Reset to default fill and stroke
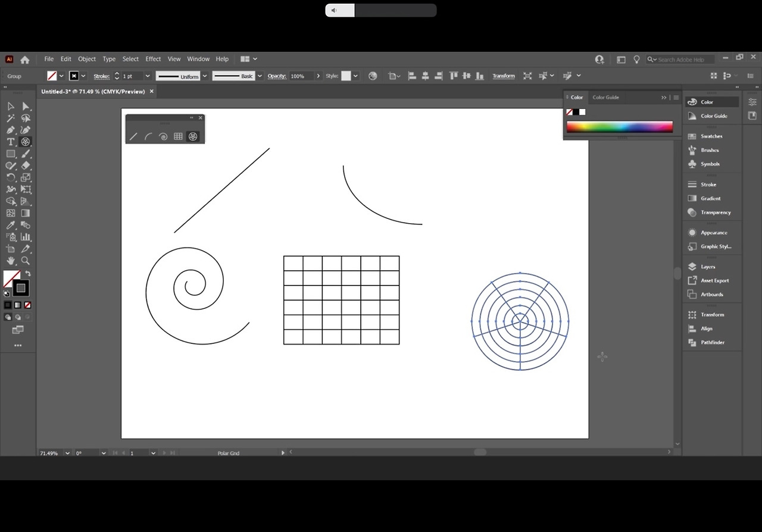 (x=7, y=293)
